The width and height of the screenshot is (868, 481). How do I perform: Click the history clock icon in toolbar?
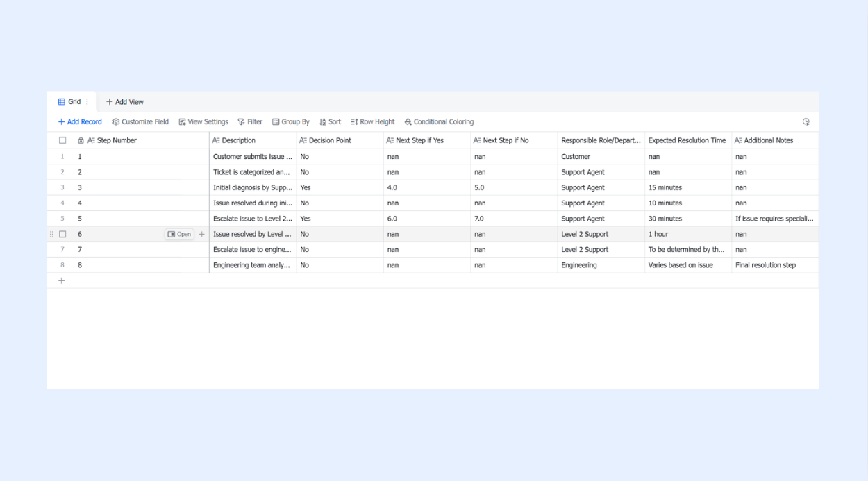(806, 121)
